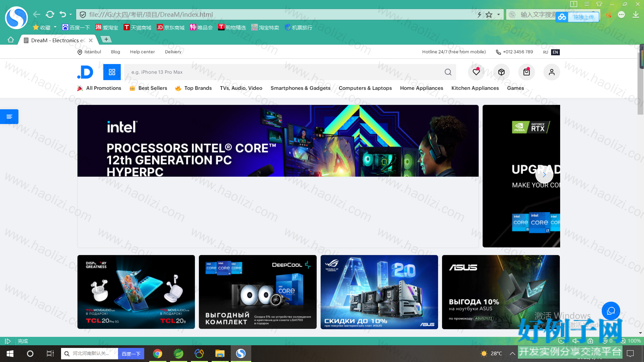The height and width of the screenshot is (362, 644).
Task: Click the search magnifier icon
Action: (x=448, y=72)
